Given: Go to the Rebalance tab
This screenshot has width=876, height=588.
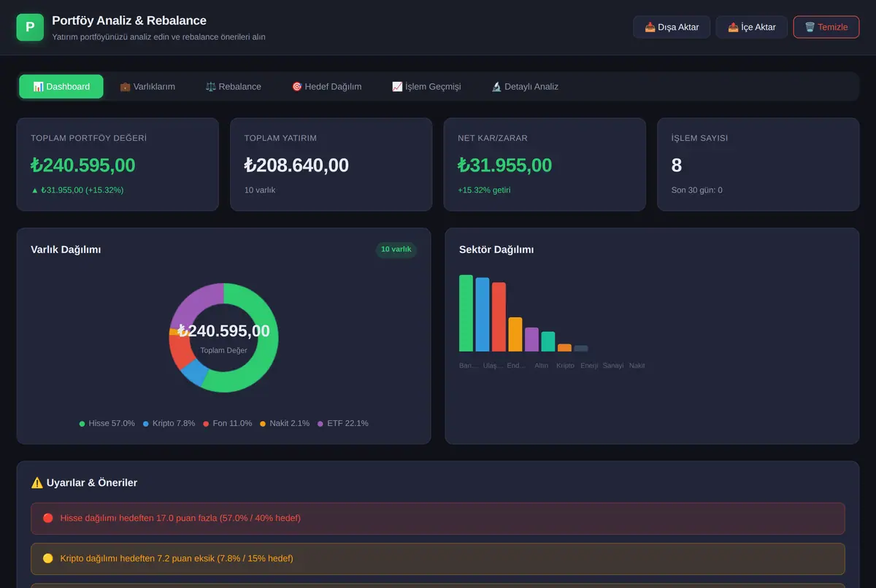Looking at the screenshot, I should click(x=234, y=86).
